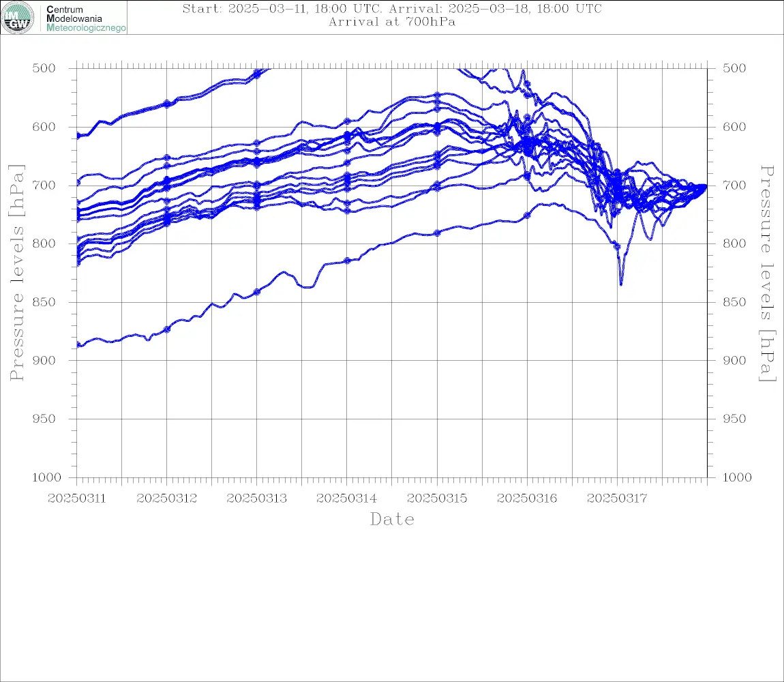Click the left axis 600 label
The image size is (784, 682).
click(44, 127)
